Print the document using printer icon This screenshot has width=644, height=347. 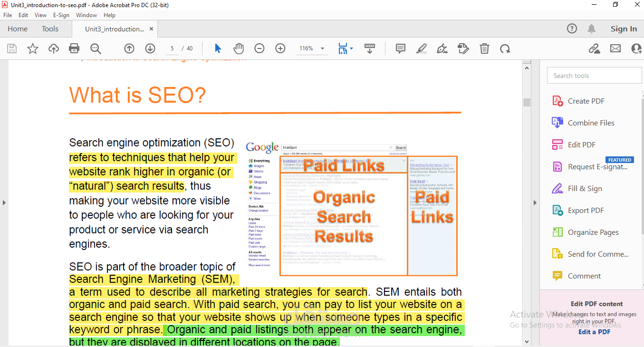coord(74,48)
